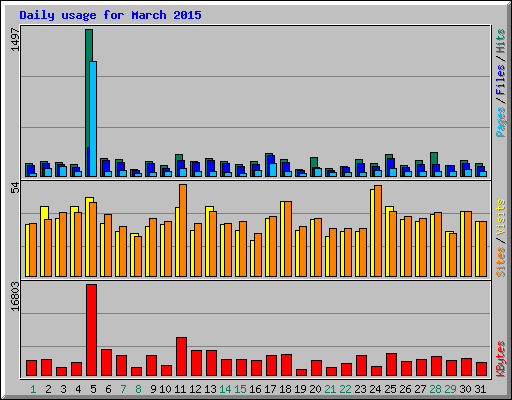Select day label '17' on the axis

point(270,389)
